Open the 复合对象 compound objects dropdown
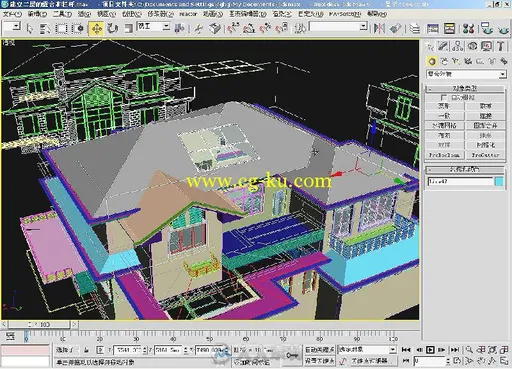The image size is (512, 369). pyautogui.click(x=466, y=74)
